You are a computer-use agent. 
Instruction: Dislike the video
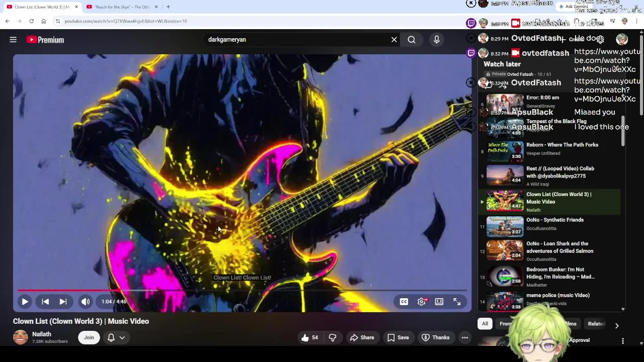333,337
